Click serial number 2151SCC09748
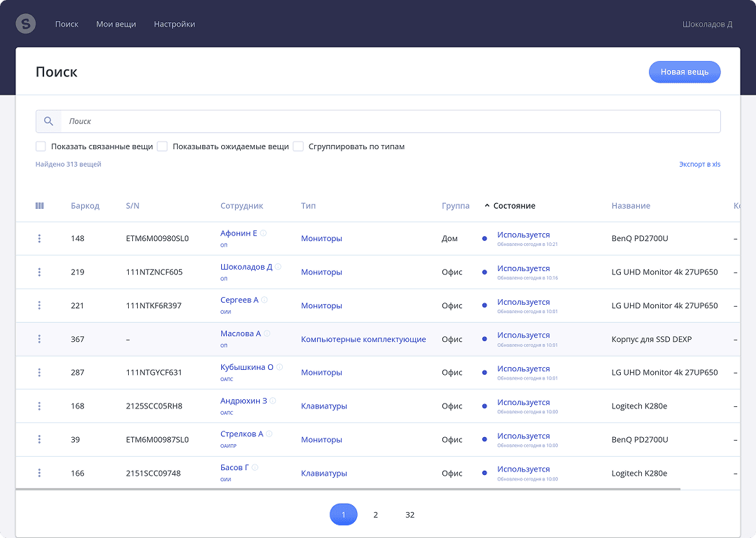 point(153,474)
